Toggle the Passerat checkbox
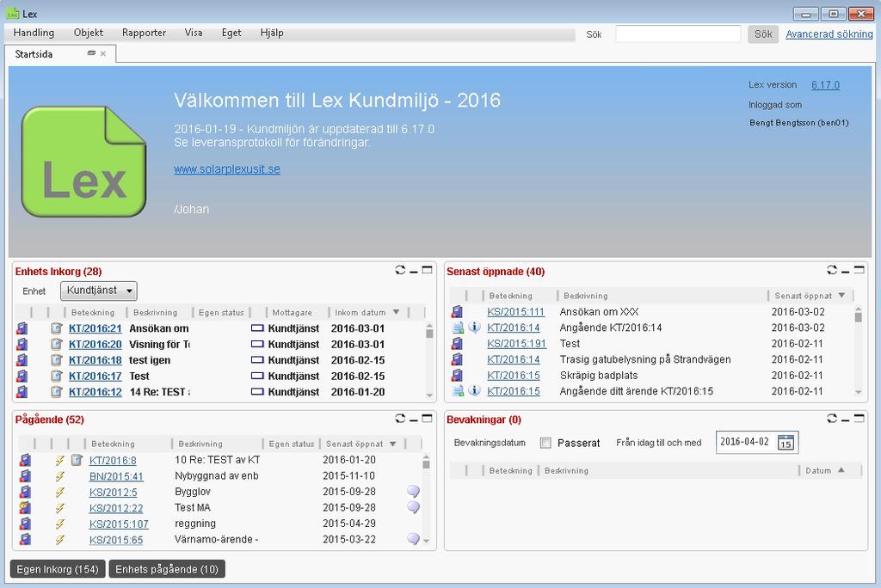This screenshot has width=881, height=588. coord(545,443)
